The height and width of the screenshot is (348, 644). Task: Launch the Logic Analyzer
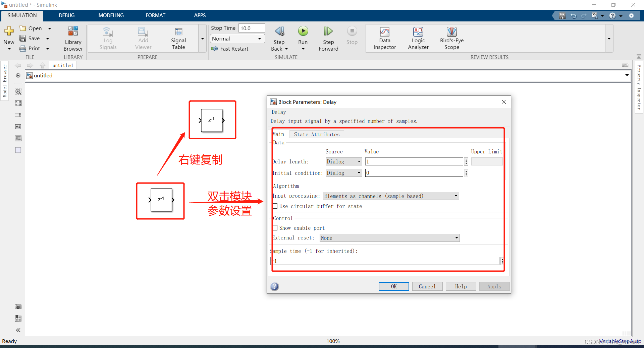418,39
